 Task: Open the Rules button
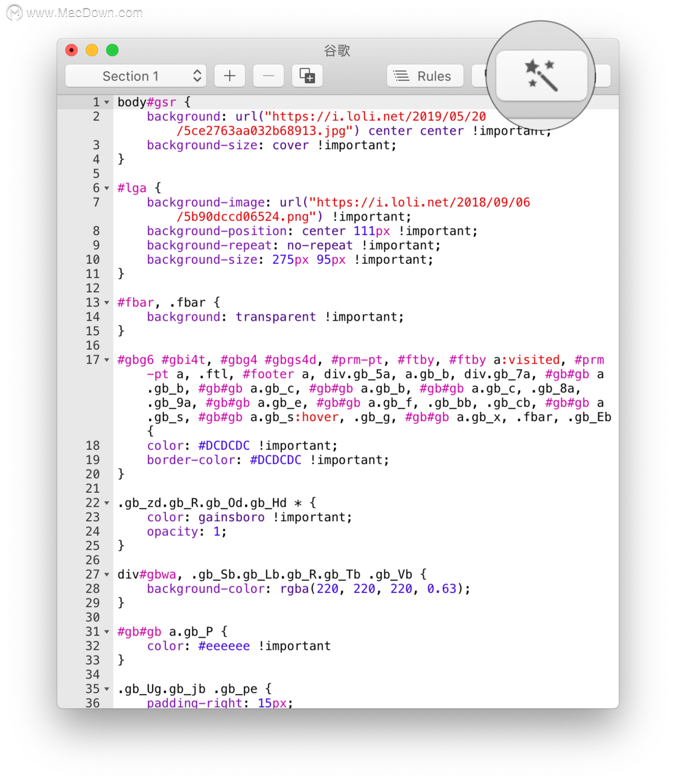tap(426, 76)
